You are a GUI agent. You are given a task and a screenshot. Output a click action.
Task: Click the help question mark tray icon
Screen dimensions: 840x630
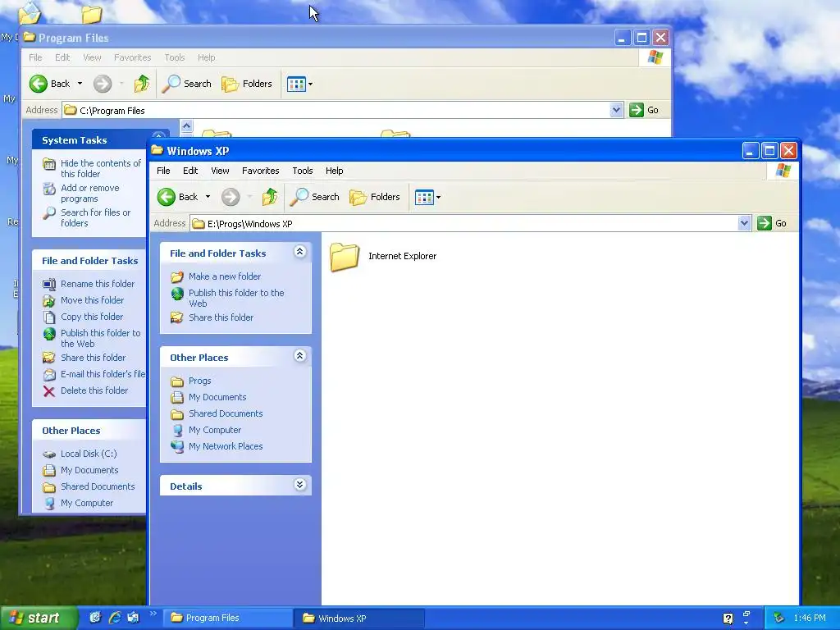(x=728, y=619)
